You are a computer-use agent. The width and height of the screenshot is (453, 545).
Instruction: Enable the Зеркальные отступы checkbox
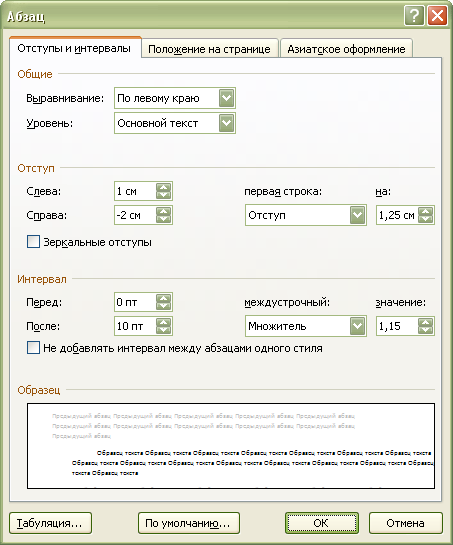point(33,242)
